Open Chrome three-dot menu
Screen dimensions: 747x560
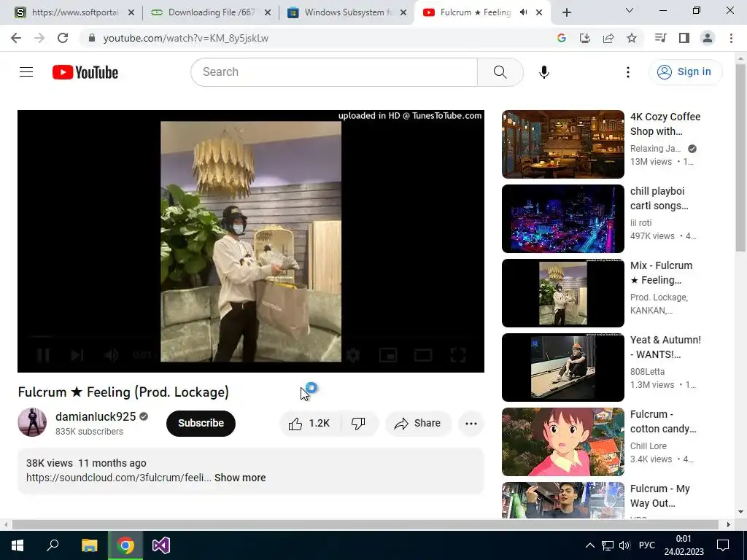point(731,38)
